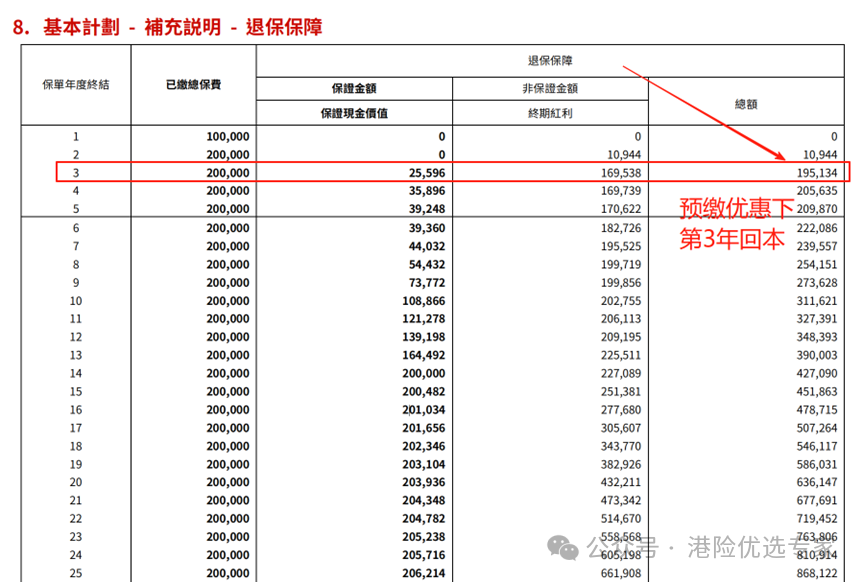Select total value 546,117

[x=817, y=446]
